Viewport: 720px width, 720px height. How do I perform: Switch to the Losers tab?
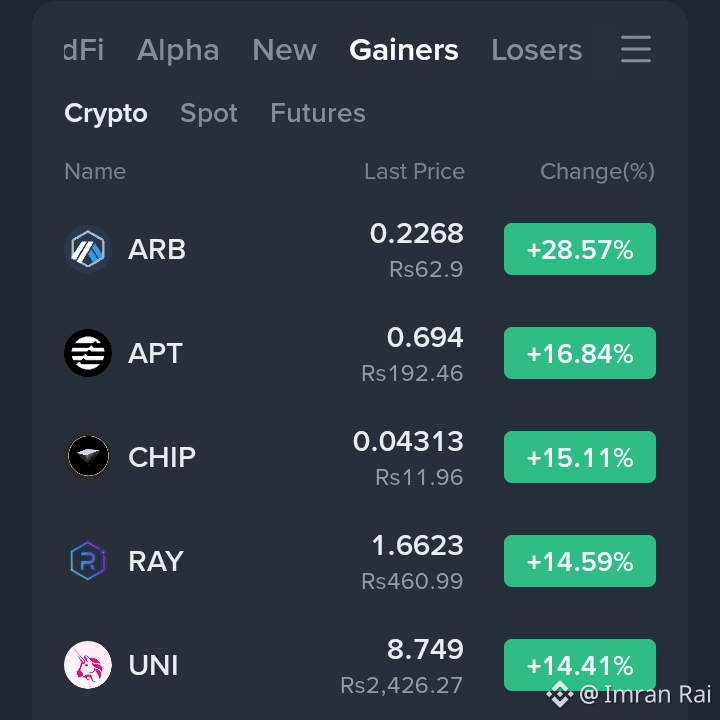(537, 50)
